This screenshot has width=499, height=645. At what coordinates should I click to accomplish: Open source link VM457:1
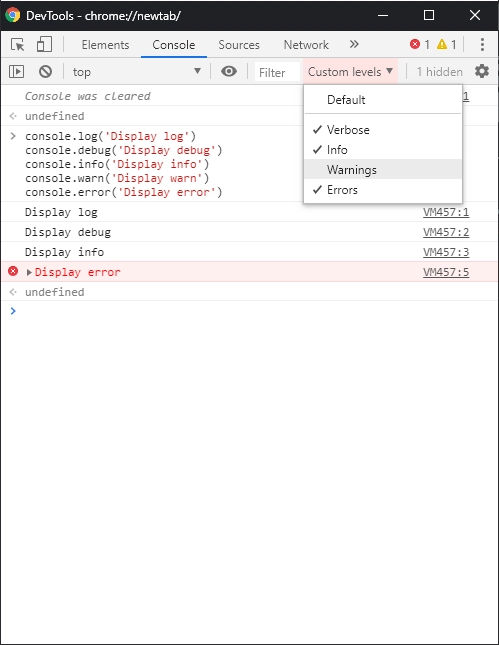(446, 212)
